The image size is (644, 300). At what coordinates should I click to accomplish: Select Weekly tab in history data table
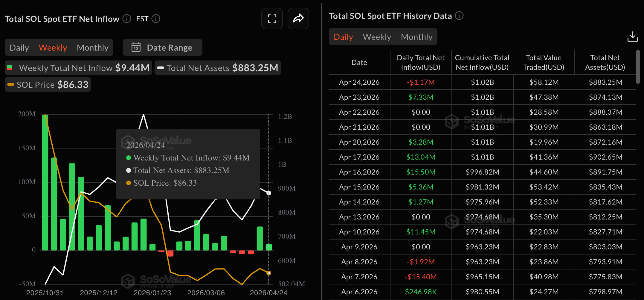377,37
